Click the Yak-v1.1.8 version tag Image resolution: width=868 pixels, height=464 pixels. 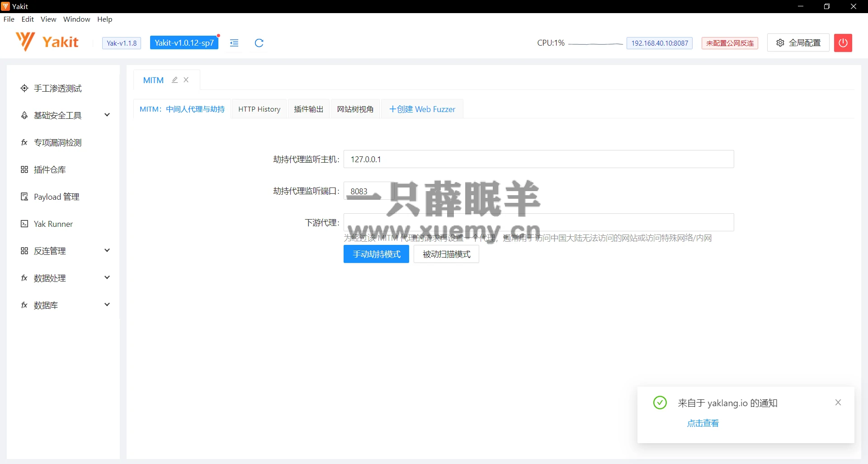122,43
